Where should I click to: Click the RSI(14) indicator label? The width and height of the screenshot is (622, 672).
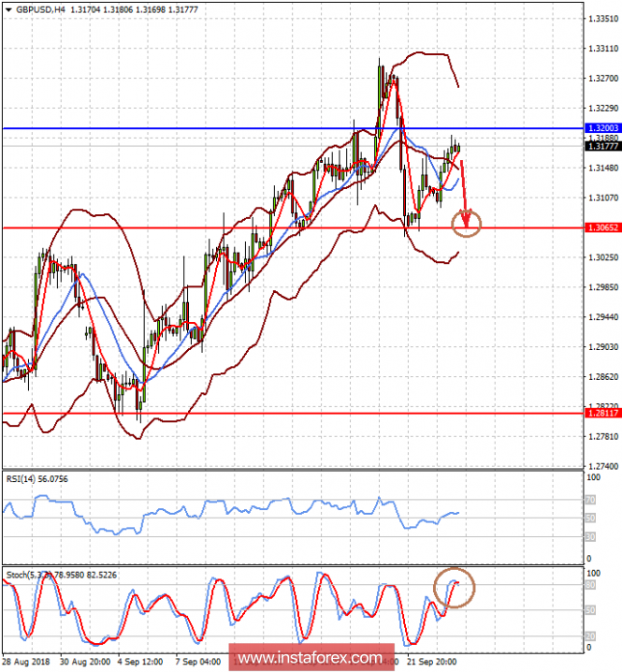point(36,478)
